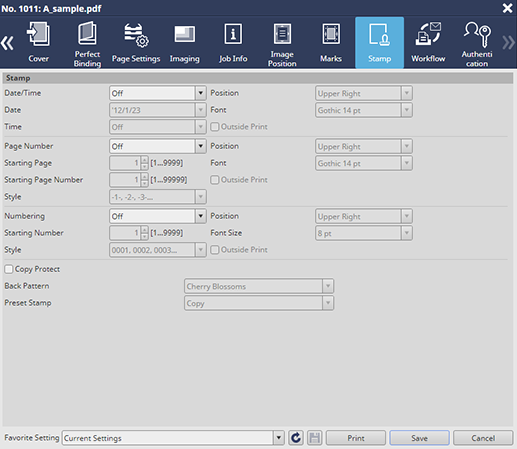The image size is (517, 449).
Task: Select the Stamp tab
Action: [x=379, y=43]
